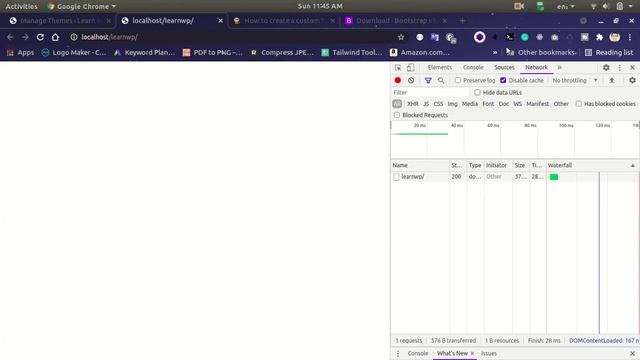This screenshot has width=640, height=360.
Task: Click the purple circle extension icon
Action: [x=480, y=37]
